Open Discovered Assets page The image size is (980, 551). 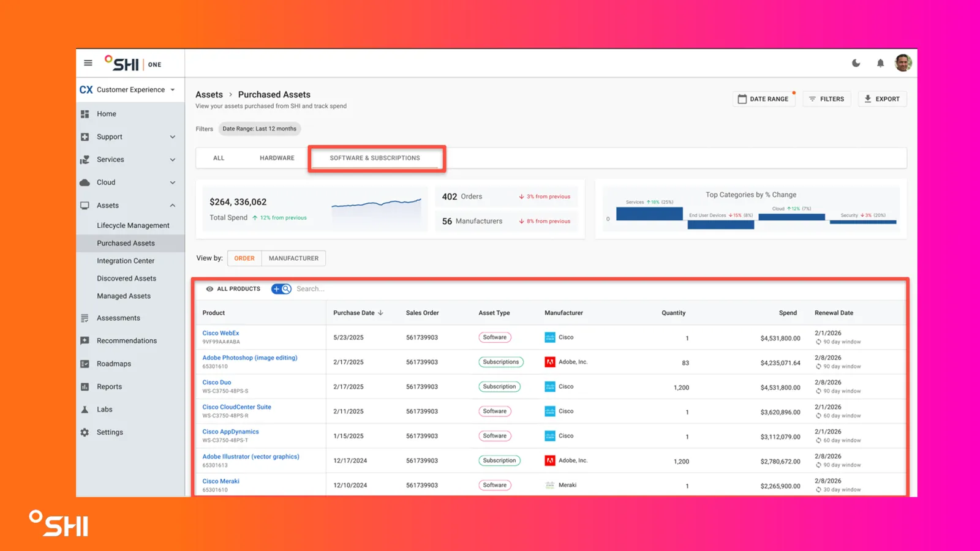pos(126,279)
